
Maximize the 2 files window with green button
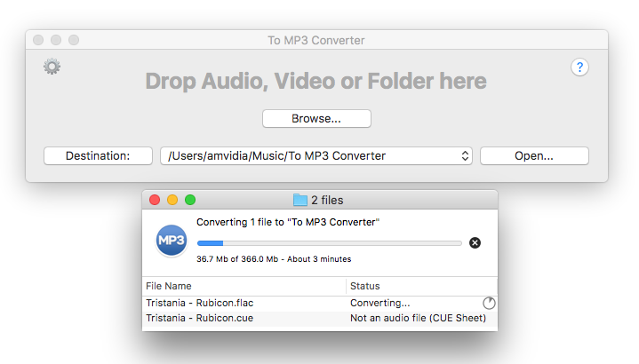pyautogui.click(x=190, y=200)
